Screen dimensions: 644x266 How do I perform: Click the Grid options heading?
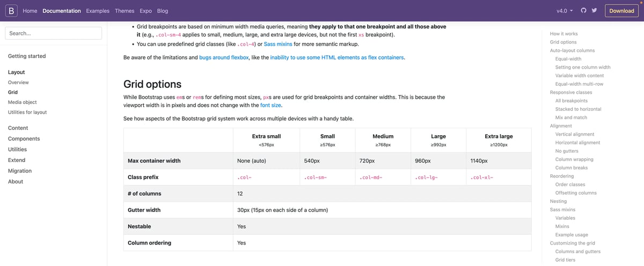tap(152, 84)
